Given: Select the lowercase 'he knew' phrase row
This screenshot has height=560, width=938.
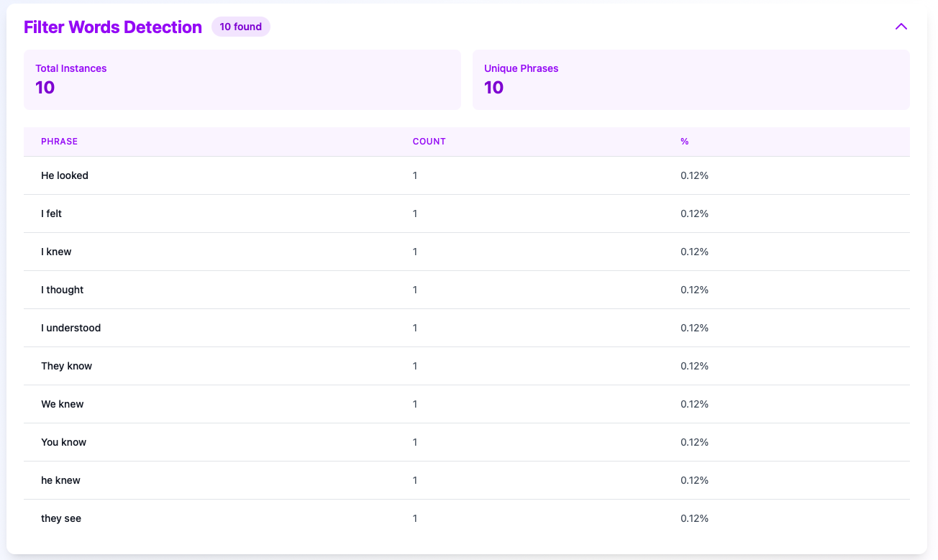Looking at the screenshot, I should (x=61, y=480).
